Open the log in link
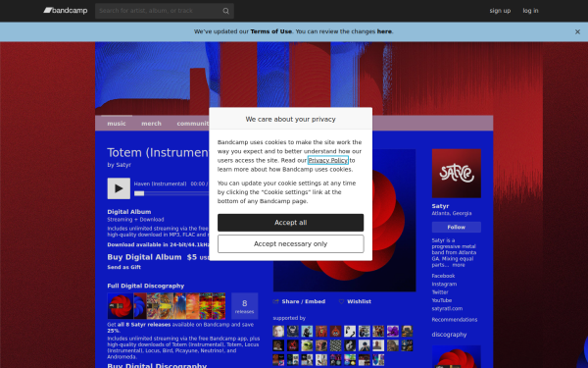 (530, 11)
